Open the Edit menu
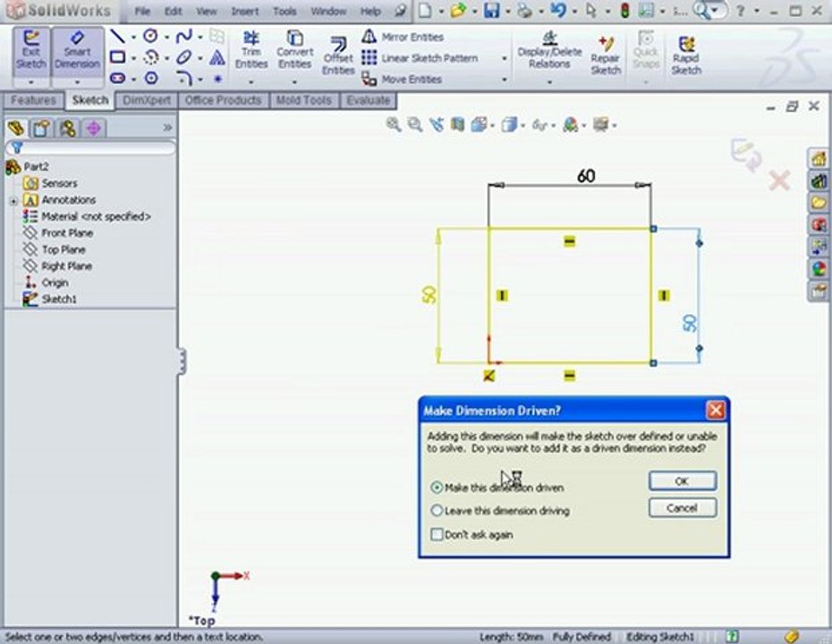The width and height of the screenshot is (832, 644). (173, 11)
